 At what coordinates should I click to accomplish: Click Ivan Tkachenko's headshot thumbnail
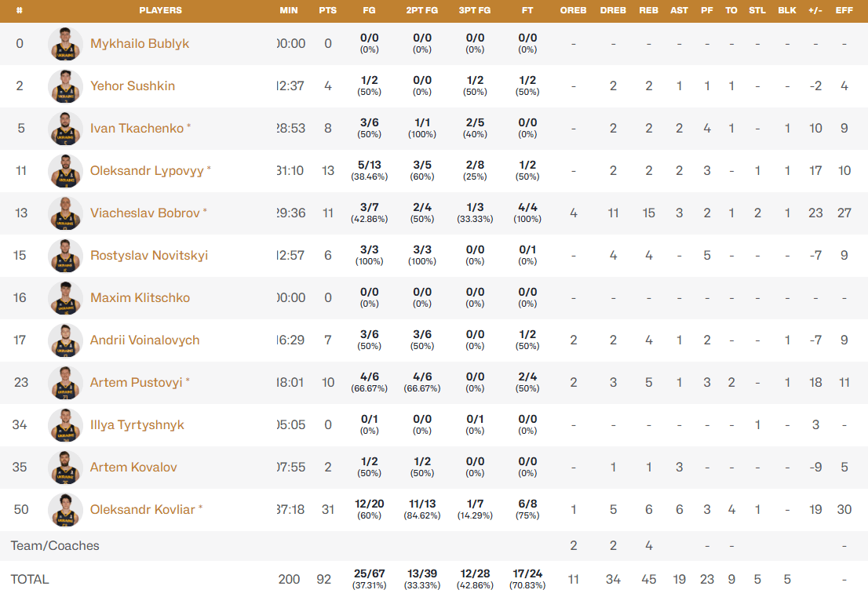pyautogui.click(x=65, y=129)
